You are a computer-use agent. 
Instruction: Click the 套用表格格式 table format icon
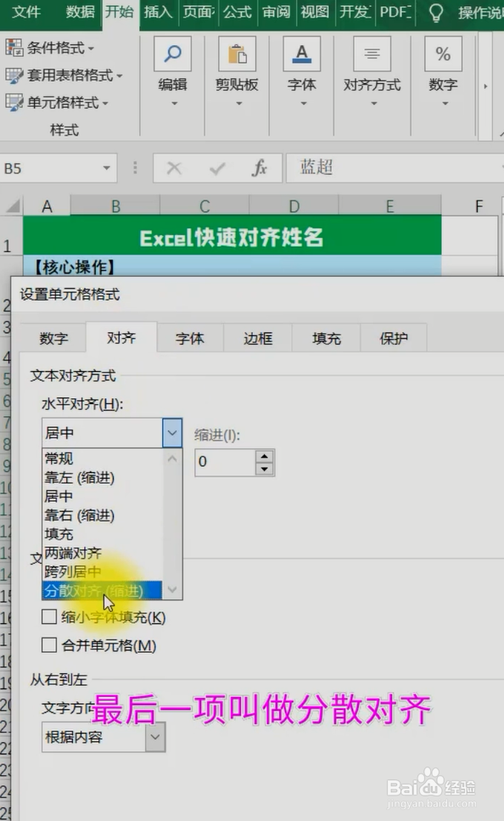[14, 76]
